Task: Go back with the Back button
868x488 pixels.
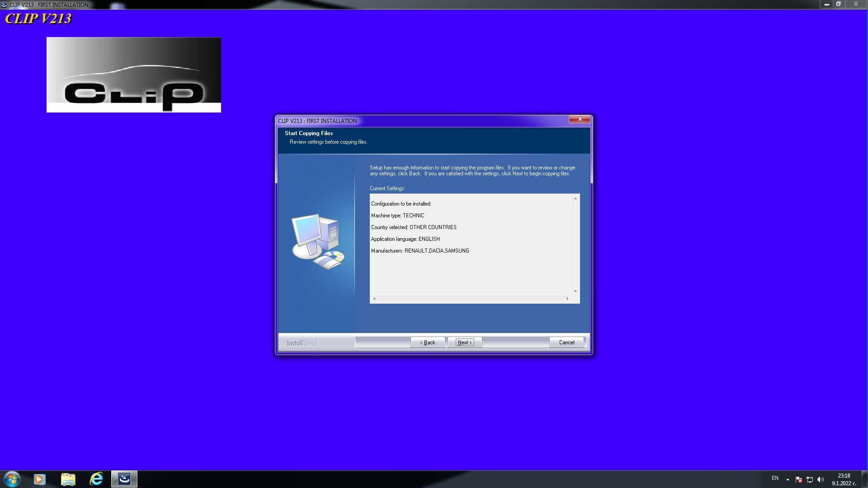Action: coord(428,343)
